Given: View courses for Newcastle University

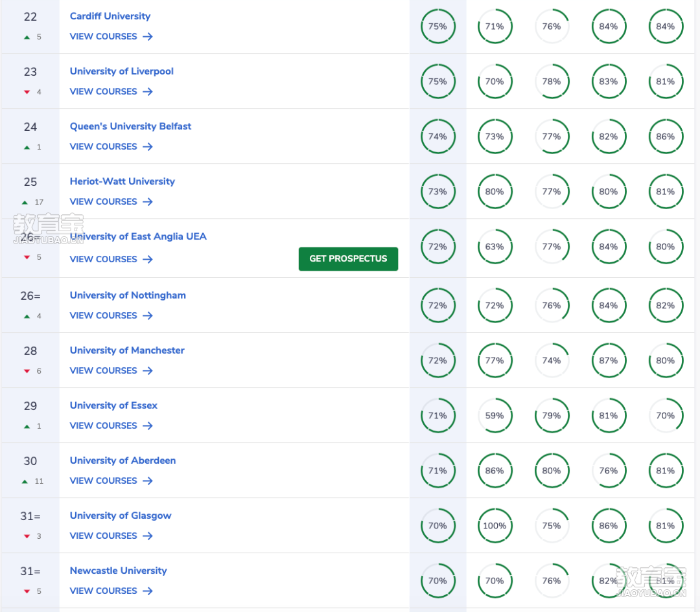Looking at the screenshot, I should [x=111, y=591].
